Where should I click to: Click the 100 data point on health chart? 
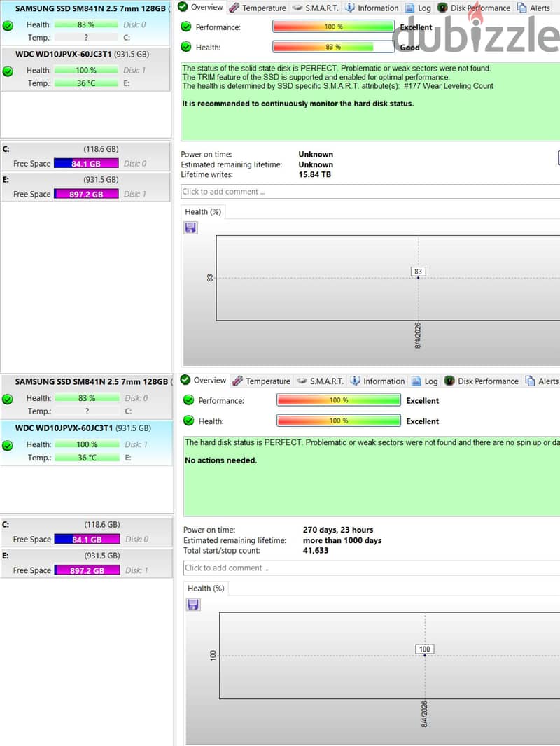point(425,655)
